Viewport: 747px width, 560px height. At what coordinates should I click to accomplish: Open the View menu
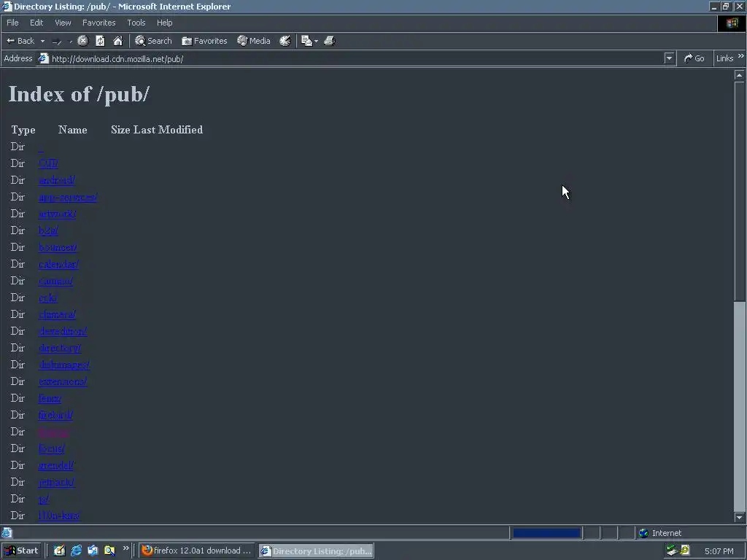click(x=63, y=23)
